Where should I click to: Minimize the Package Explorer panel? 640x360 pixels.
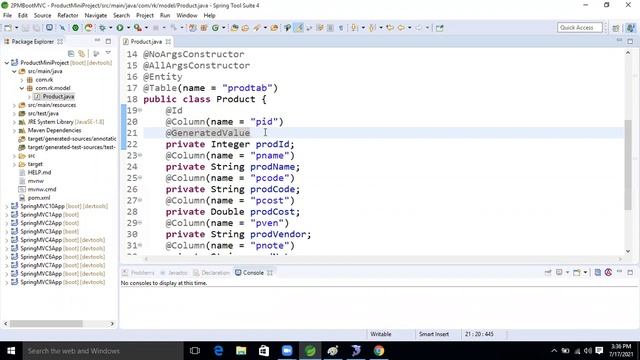pos(97,40)
